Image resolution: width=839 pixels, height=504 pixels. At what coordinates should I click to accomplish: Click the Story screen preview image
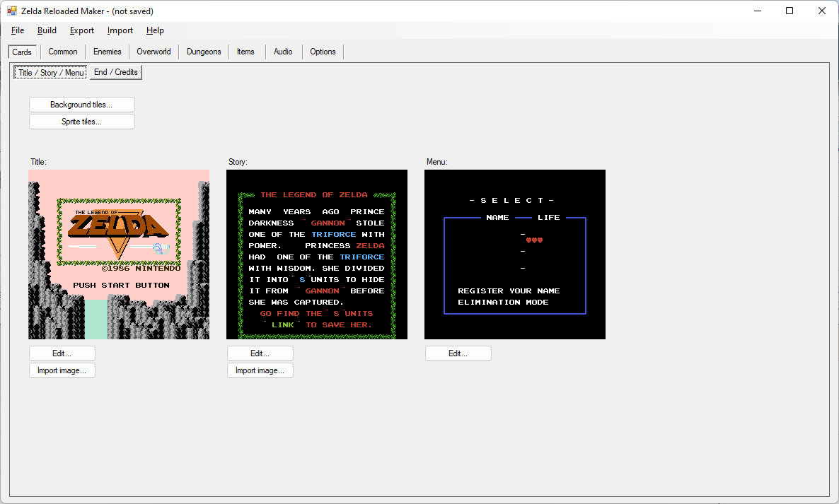(x=317, y=254)
